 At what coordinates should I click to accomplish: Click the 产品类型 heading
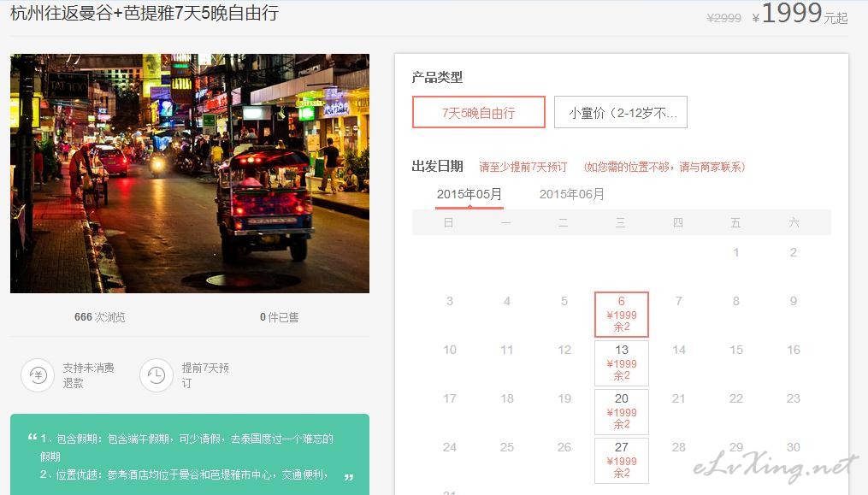[437, 78]
